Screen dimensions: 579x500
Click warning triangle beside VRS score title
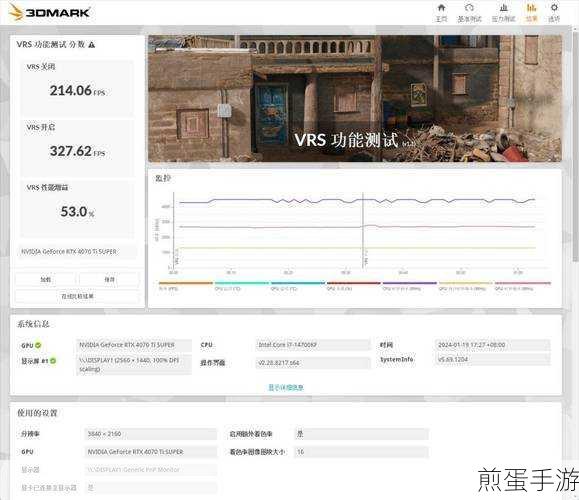(92, 45)
